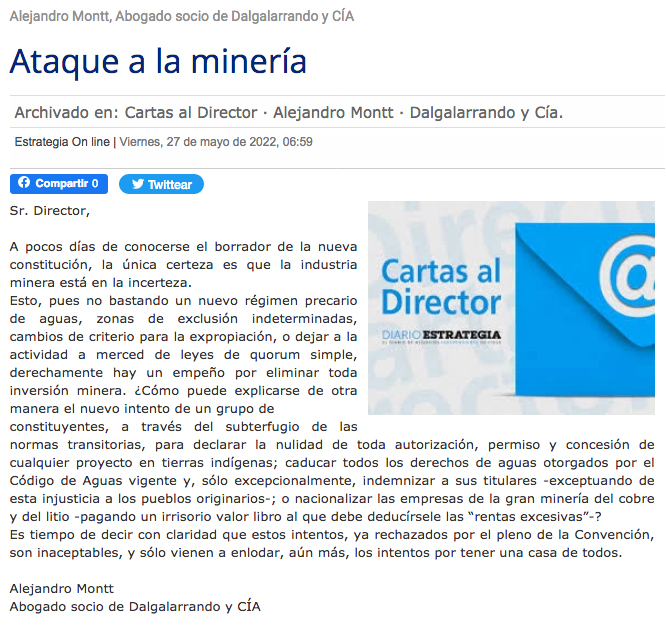Click the Facebook logo in Compartir button
The image size is (666, 632).
point(23,184)
